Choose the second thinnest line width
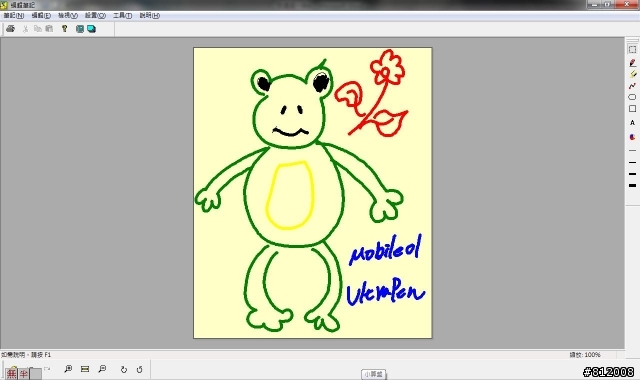The height and width of the screenshot is (380, 640). pyautogui.click(x=632, y=162)
